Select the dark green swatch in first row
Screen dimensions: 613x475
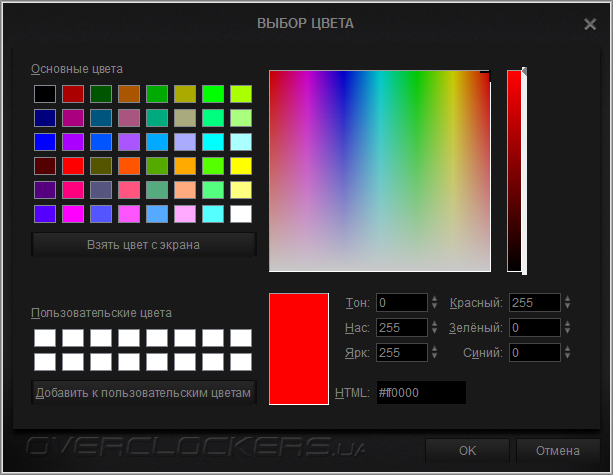[x=101, y=94]
